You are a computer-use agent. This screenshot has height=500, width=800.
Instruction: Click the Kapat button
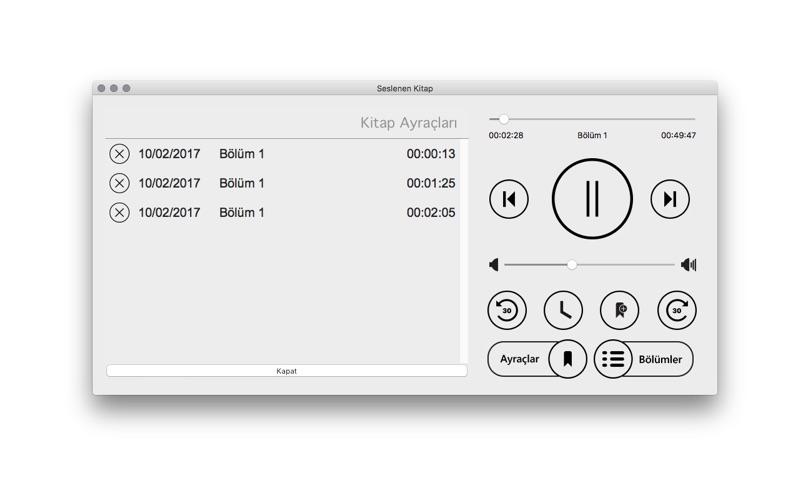pos(286,371)
